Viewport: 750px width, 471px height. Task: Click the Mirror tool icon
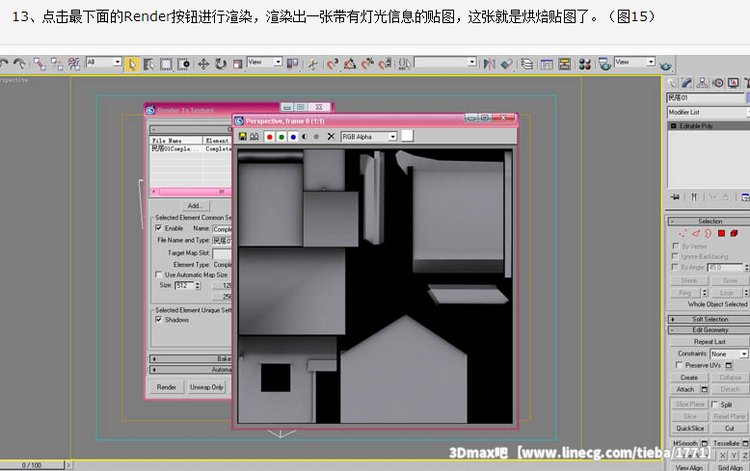pos(489,64)
